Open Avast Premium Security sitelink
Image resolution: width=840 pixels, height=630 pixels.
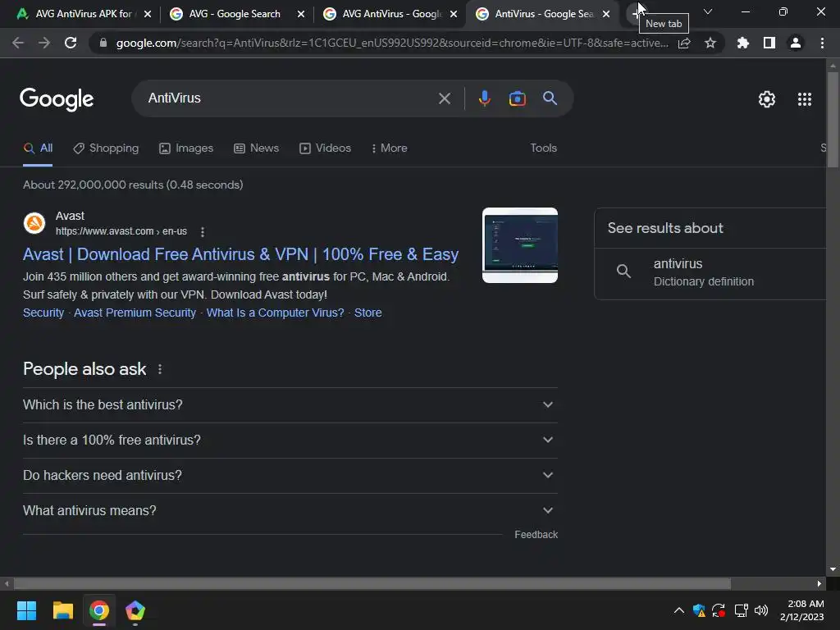(135, 313)
